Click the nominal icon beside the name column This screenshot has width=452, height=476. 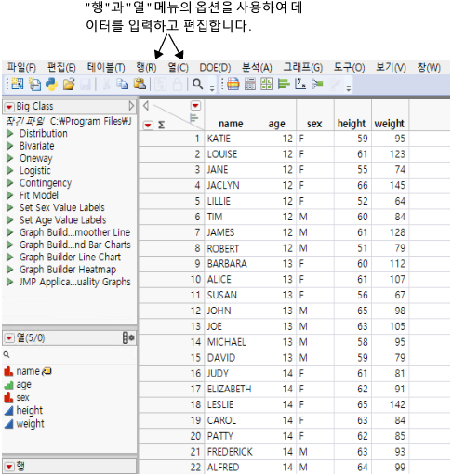8,371
